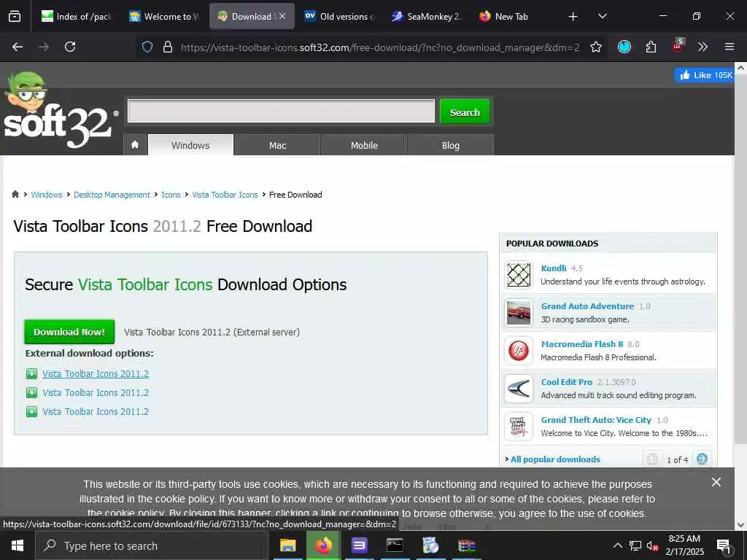Click the Kundli app thumbnail icon
Screen dimensions: 747x560
point(519,275)
